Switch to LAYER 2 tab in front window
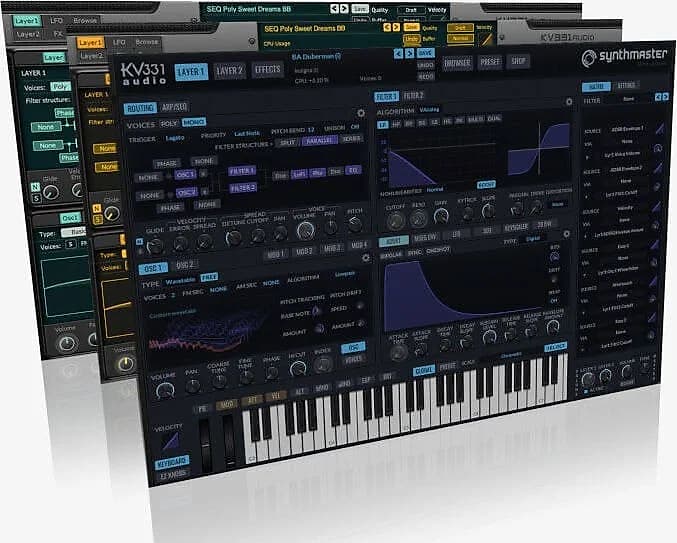 [229, 71]
